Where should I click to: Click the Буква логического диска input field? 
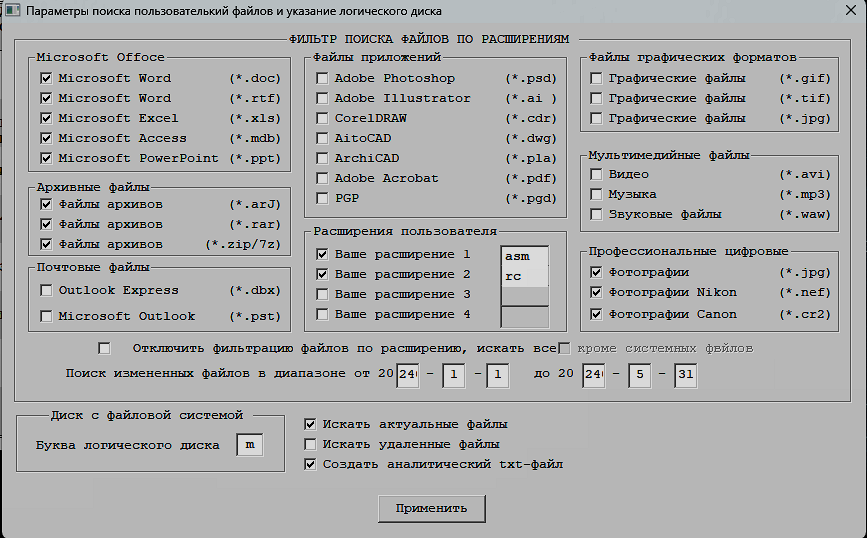[x=249, y=445]
